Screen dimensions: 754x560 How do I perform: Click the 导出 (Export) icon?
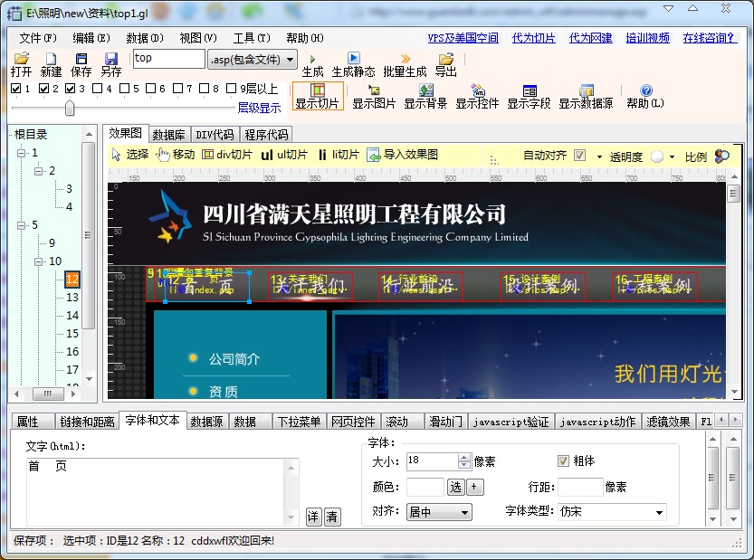pos(445,59)
